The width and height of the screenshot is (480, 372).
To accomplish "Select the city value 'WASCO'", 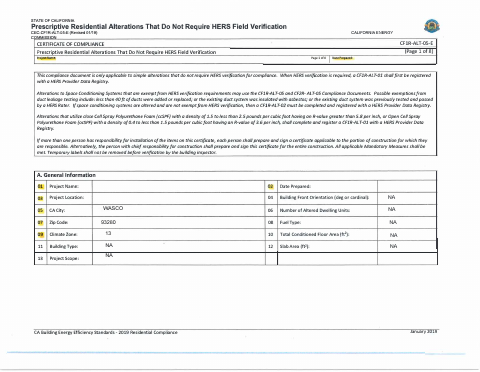I will [x=113, y=208].
